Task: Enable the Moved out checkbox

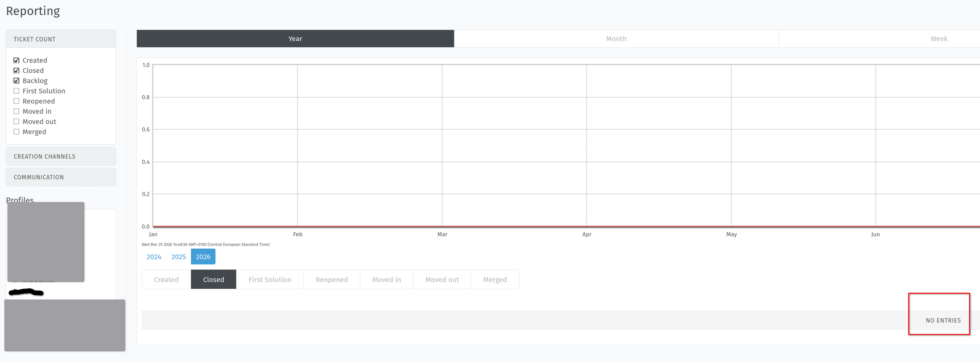Action: click(x=16, y=122)
